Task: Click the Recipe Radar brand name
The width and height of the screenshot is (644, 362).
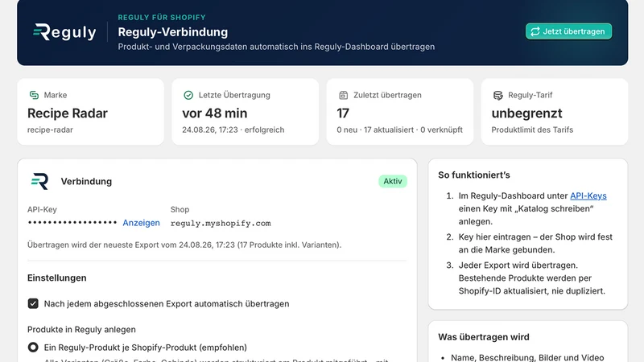Action: [x=68, y=113]
